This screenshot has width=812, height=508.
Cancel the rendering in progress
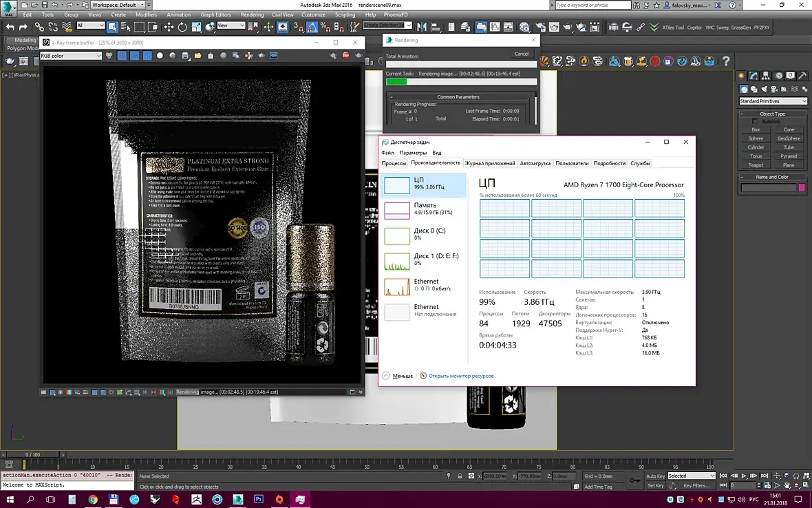(x=521, y=54)
